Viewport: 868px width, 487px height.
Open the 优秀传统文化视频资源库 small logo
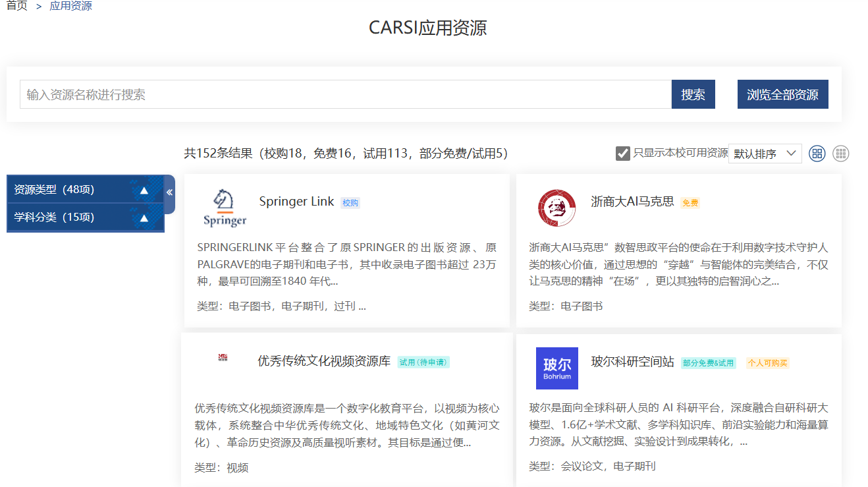coord(223,358)
